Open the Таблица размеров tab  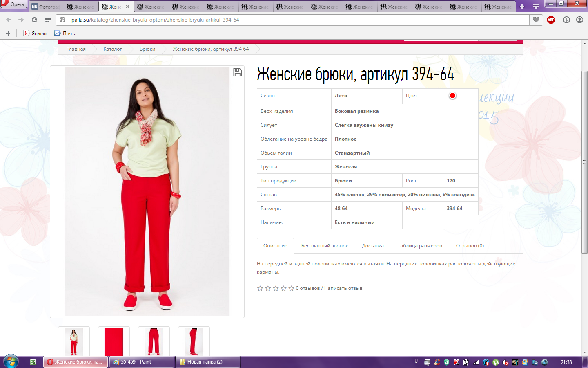pyautogui.click(x=420, y=246)
